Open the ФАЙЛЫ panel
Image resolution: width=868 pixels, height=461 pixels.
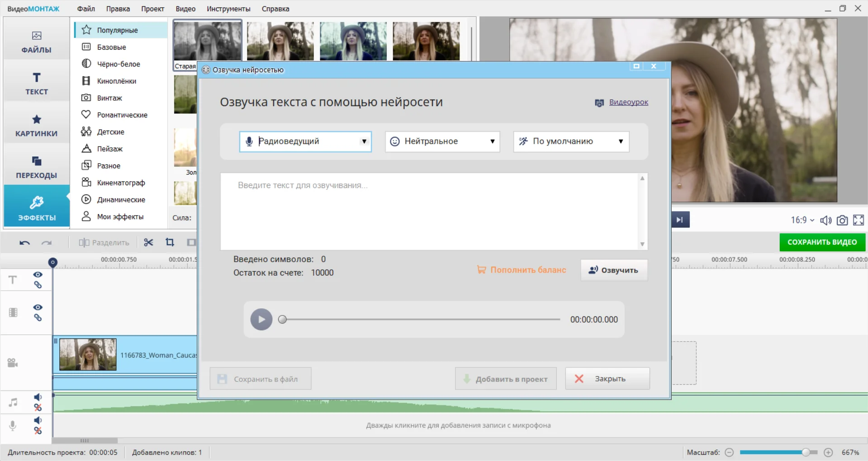tap(36, 42)
